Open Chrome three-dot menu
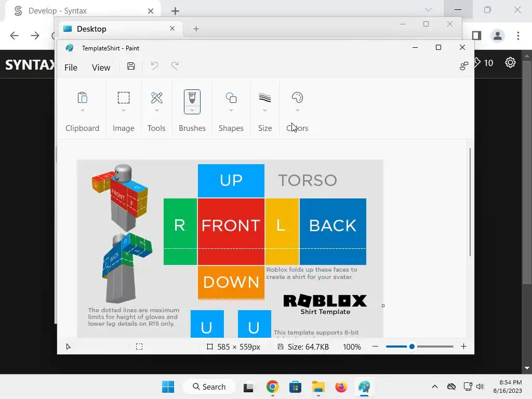This screenshot has width=532, height=399. (518, 36)
